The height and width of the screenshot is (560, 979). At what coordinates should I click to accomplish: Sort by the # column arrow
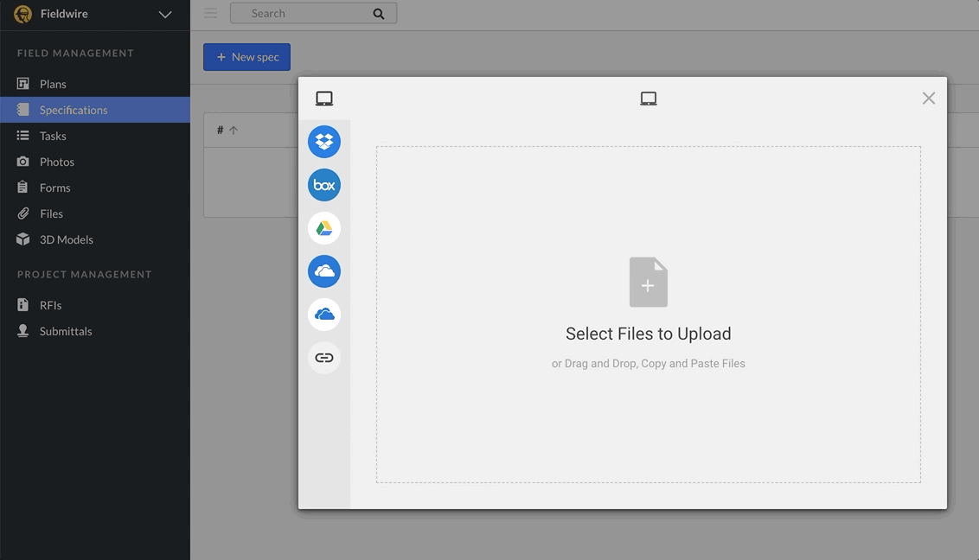[x=234, y=130]
